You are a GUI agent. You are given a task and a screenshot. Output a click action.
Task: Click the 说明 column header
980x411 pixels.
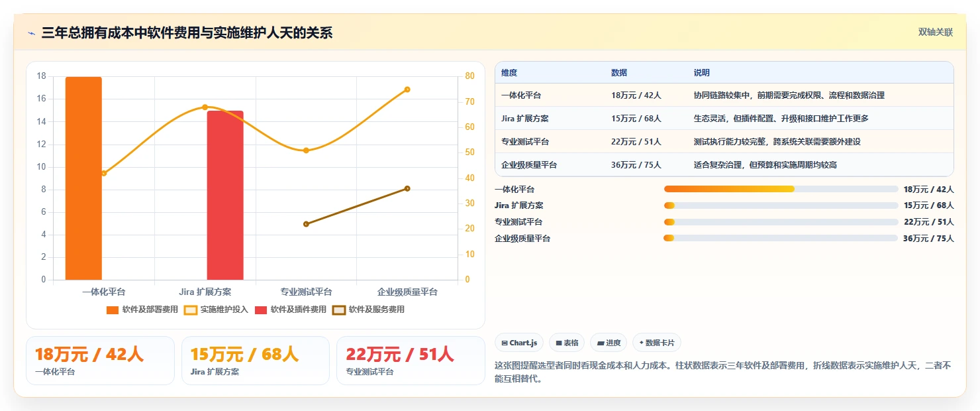pos(701,72)
